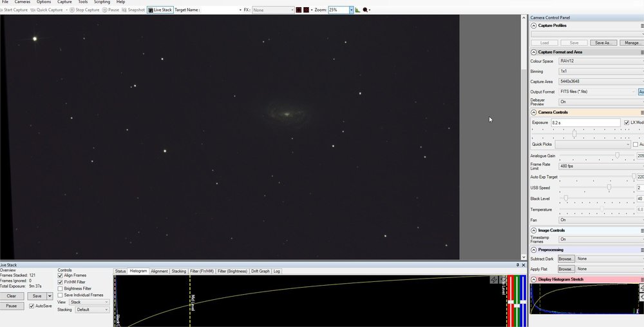
Task: Click the Analogue Gain slider handle
Action: (x=617, y=155)
